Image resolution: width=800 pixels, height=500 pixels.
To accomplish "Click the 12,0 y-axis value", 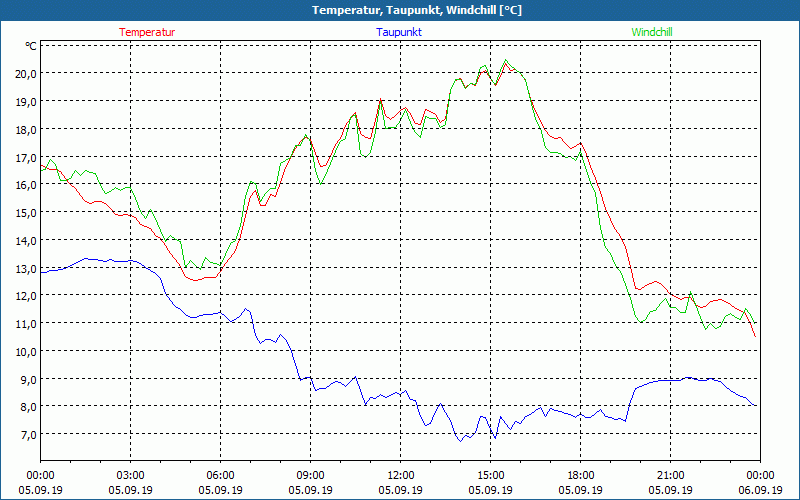I will [27, 295].
